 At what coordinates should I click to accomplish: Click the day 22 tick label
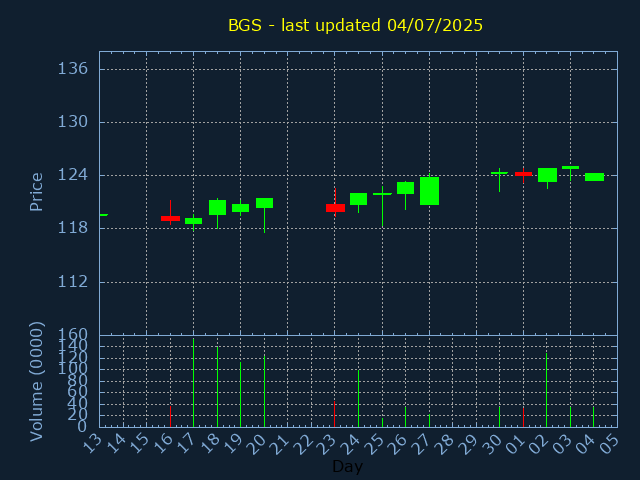tap(304, 444)
